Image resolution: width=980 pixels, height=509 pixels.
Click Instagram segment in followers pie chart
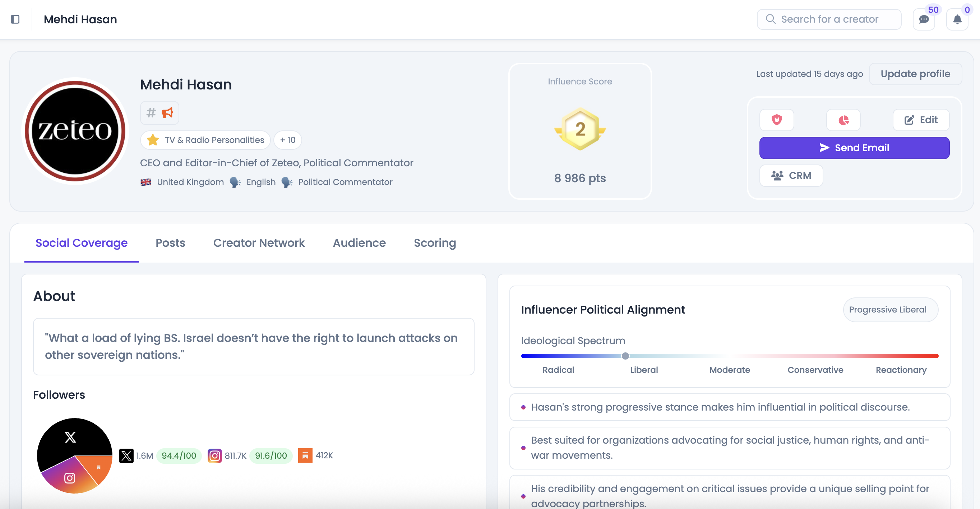point(69,478)
